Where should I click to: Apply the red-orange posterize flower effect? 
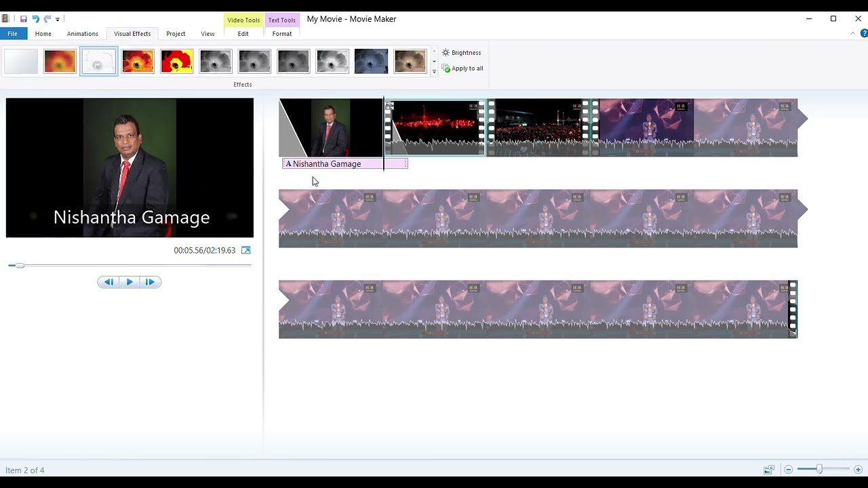point(138,61)
